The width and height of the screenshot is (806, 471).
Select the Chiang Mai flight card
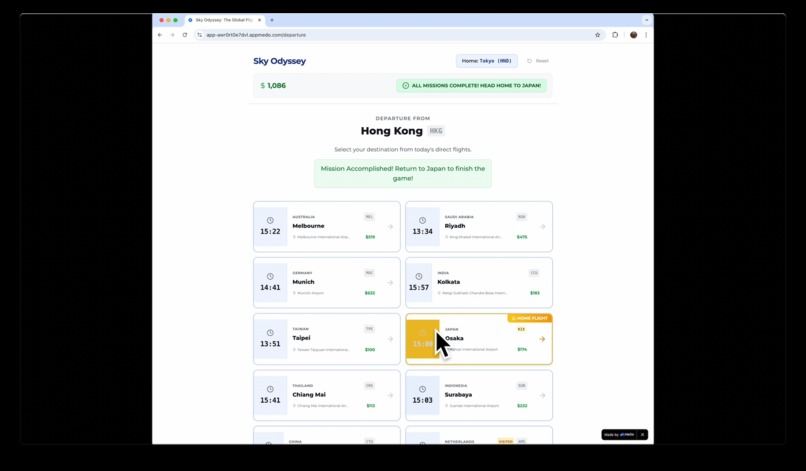(326, 395)
